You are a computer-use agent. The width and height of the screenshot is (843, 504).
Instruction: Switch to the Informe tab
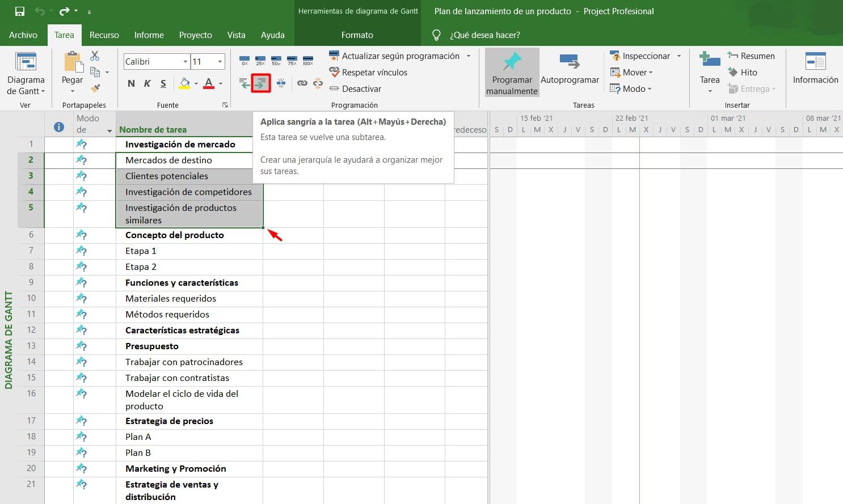(149, 35)
